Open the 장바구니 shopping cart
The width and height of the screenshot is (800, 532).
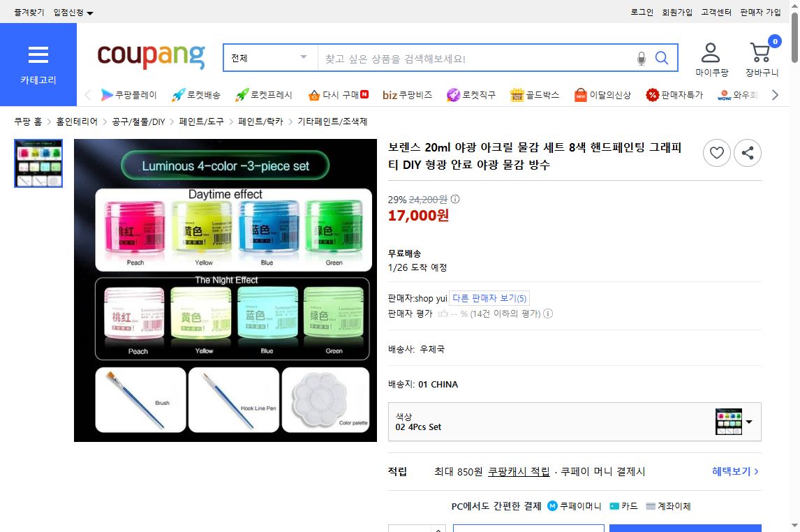pyautogui.click(x=760, y=52)
